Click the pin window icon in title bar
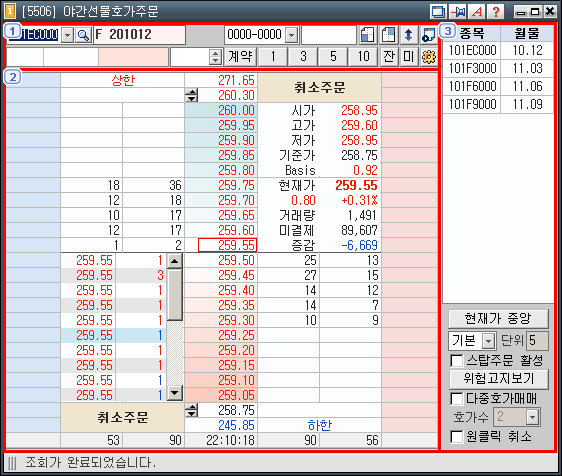Screen dimensions: 562x476 (x=458, y=12)
